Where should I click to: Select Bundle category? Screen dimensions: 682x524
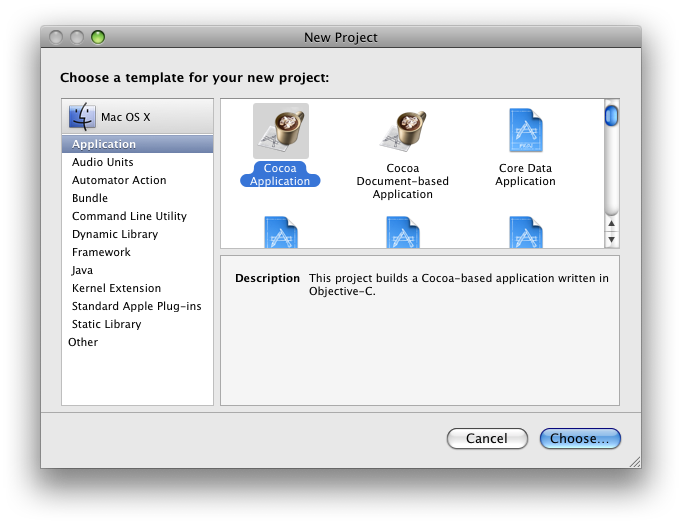[137, 198]
